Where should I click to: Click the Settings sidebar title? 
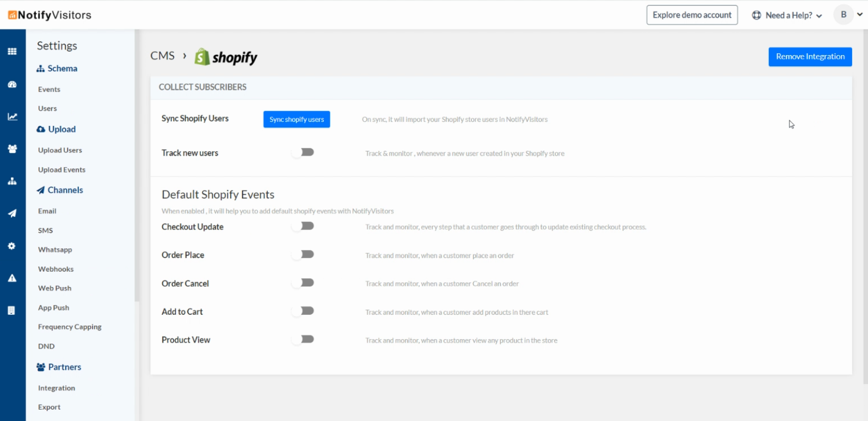tap(57, 46)
